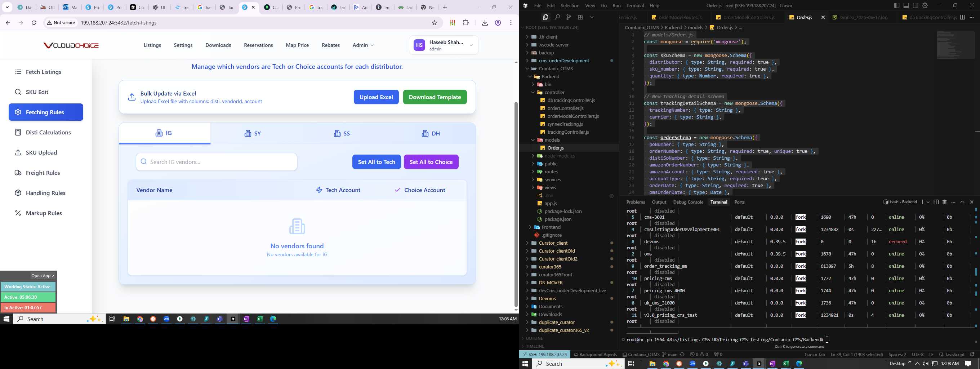This screenshot has height=369, width=980.
Task: Open Freight Rules sidebar item
Action: click(46, 173)
